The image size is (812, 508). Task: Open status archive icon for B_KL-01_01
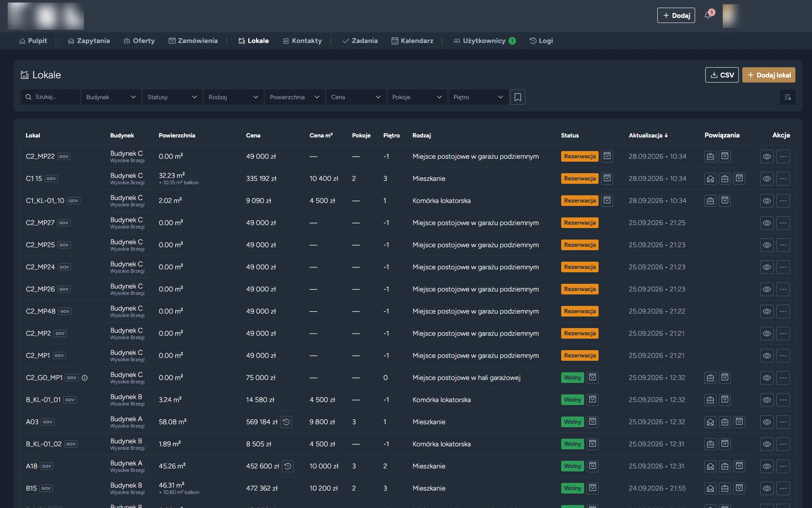tap(593, 400)
